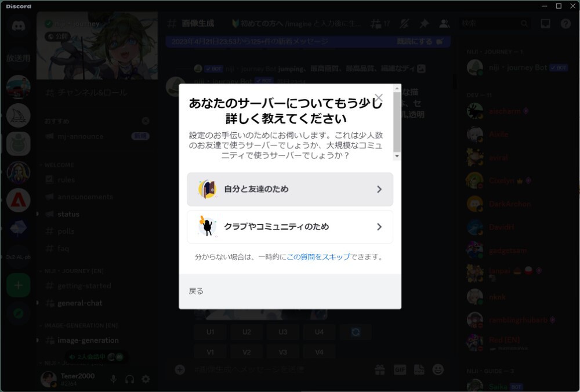Dismiss おすすめ section with X icon
The width and height of the screenshot is (580, 392).
pyautogui.click(x=146, y=121)
